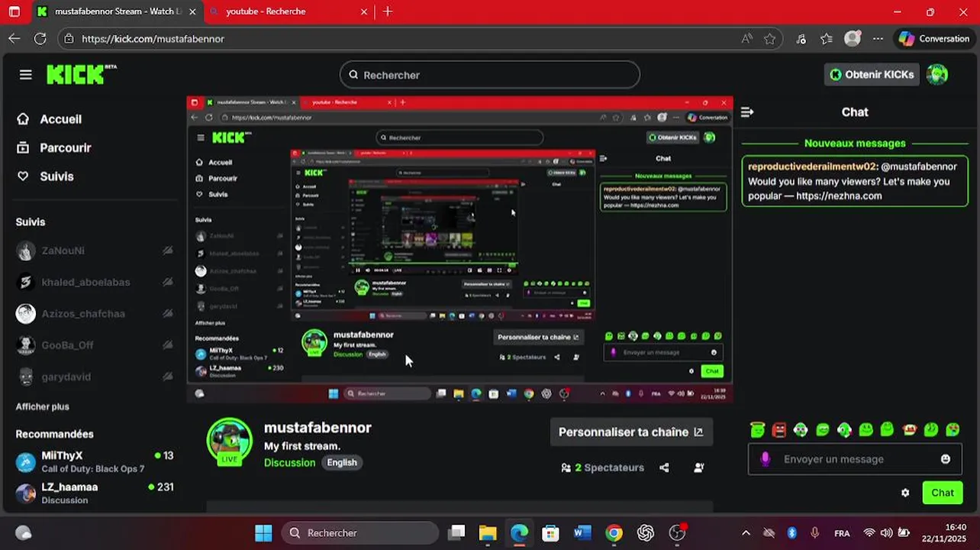Open recommended channel LZ_haamaa
This screenshot has height=550, width=980.
95,493
